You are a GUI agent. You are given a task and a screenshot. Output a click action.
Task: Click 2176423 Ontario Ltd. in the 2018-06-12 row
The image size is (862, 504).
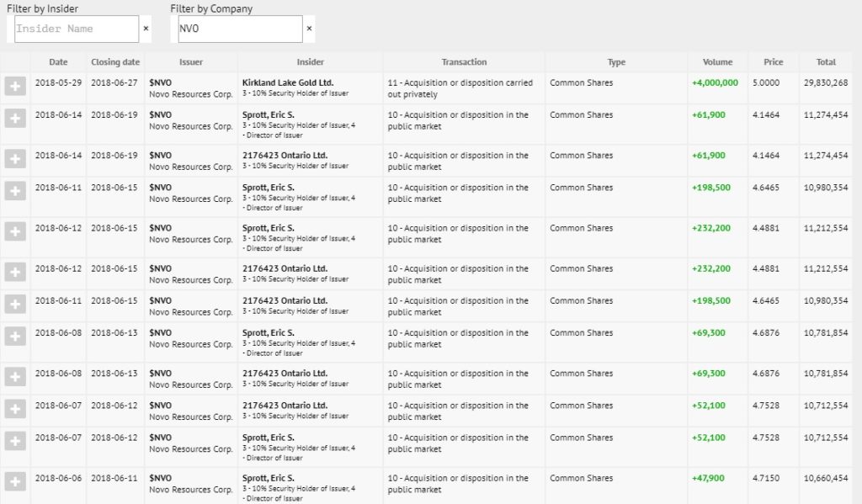click(x=285, y=268)
